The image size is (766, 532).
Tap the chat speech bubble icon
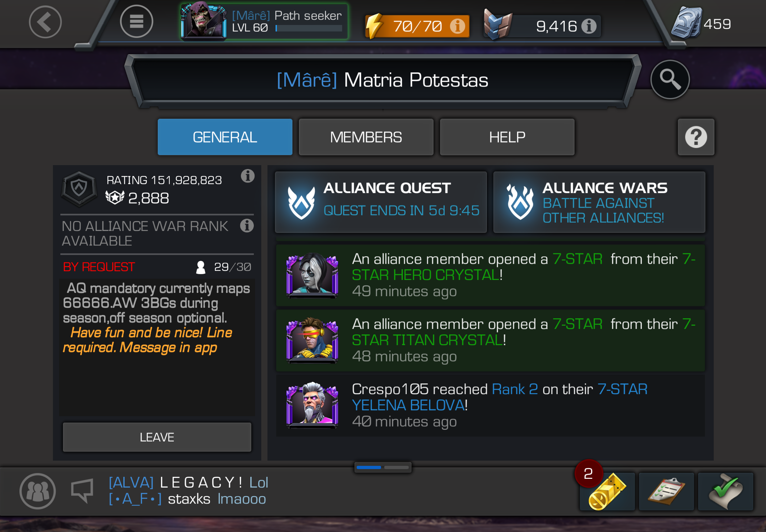pyautogui.click(x=82, y=491)
